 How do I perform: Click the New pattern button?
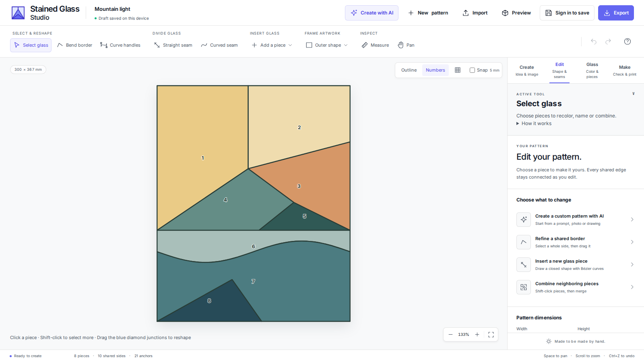(428, 13)
